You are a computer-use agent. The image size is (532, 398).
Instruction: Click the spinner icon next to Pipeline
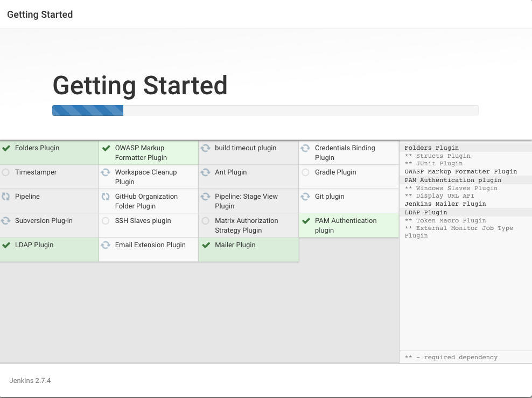click(x=6, y=196)
